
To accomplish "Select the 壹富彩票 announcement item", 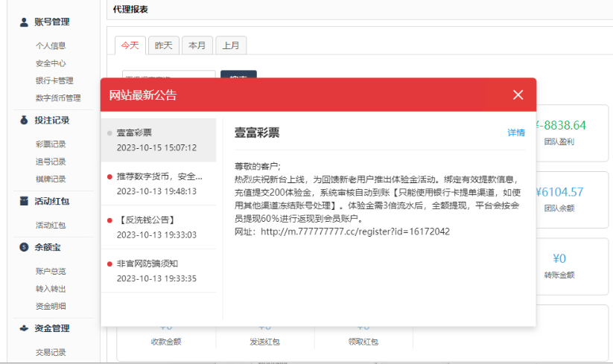I will [158, 140].
